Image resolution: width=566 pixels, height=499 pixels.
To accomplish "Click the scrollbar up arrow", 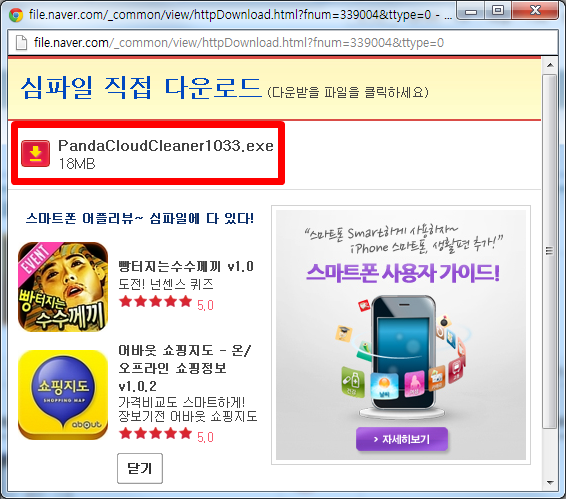I will [x=550, y=65].
